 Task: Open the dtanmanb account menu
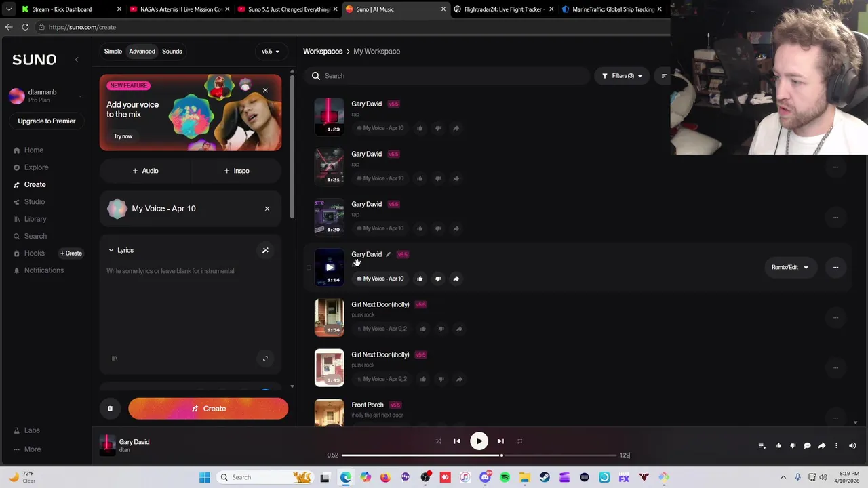pyautogui.click(x=46, y=96)
